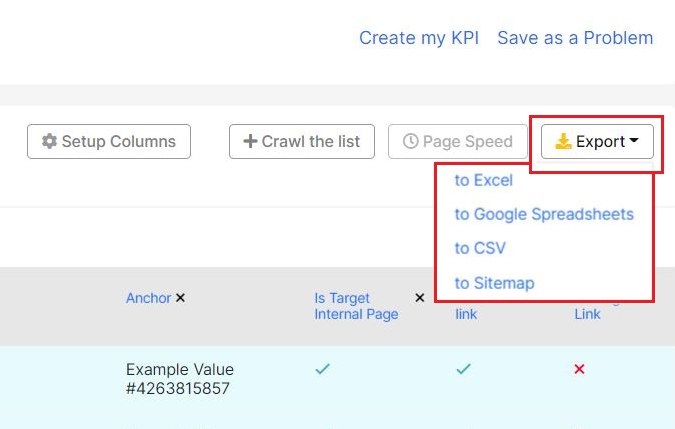Sort by Is Target Internal Page header

356,306
